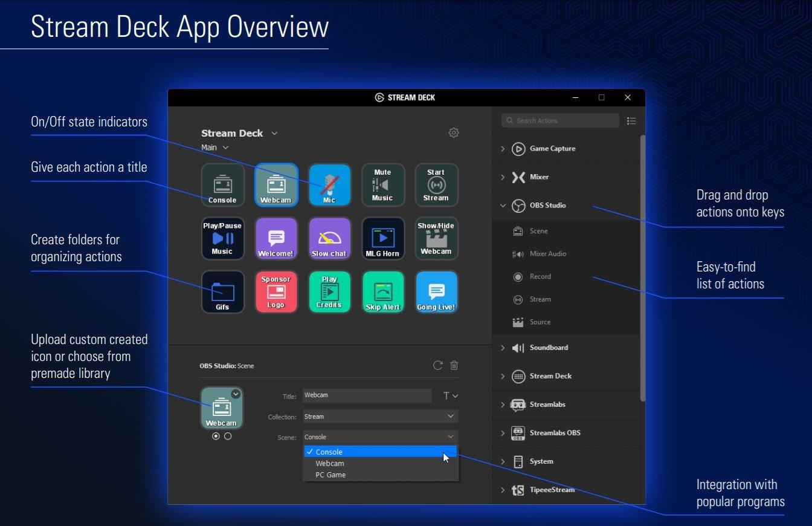Click the muted Mic key

pos(329,185)
